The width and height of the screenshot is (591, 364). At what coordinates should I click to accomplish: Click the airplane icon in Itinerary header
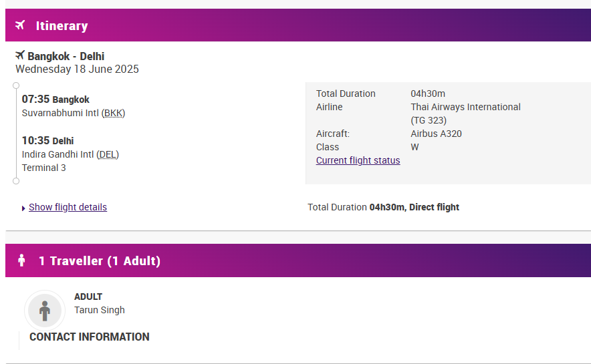pyautogui.click(x=20, y=25)
